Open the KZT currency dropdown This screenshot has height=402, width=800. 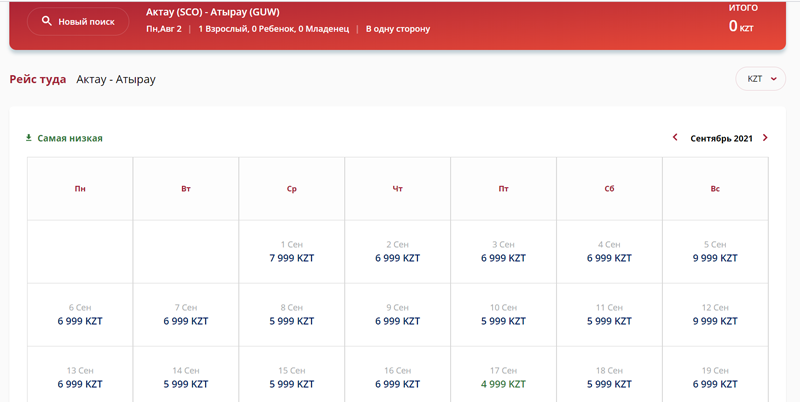[760, 79]
